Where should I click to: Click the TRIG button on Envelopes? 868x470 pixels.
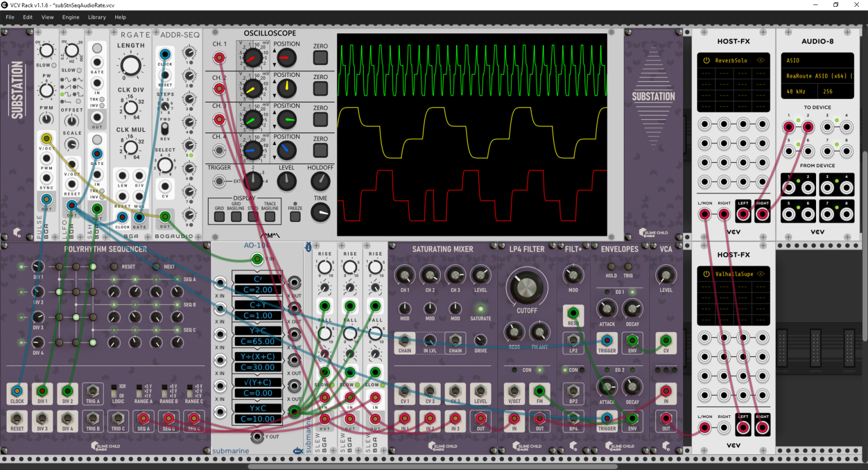[x=628, y=267]
